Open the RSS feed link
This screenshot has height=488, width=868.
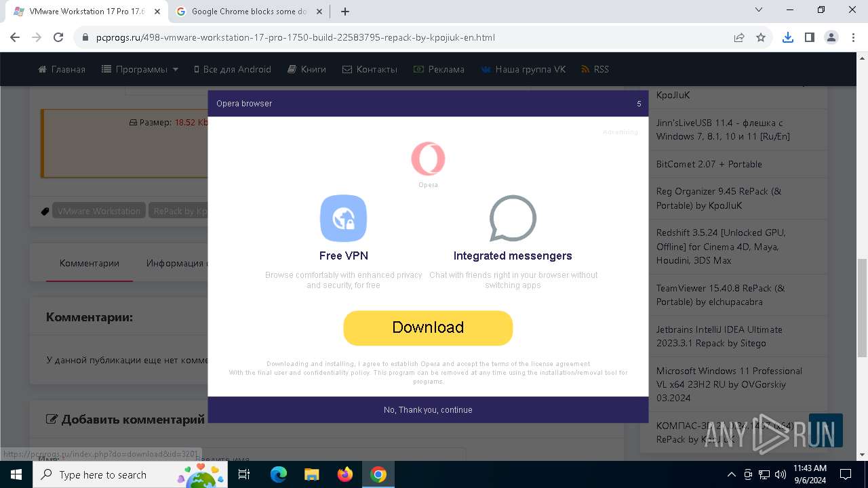pos(595,69)
